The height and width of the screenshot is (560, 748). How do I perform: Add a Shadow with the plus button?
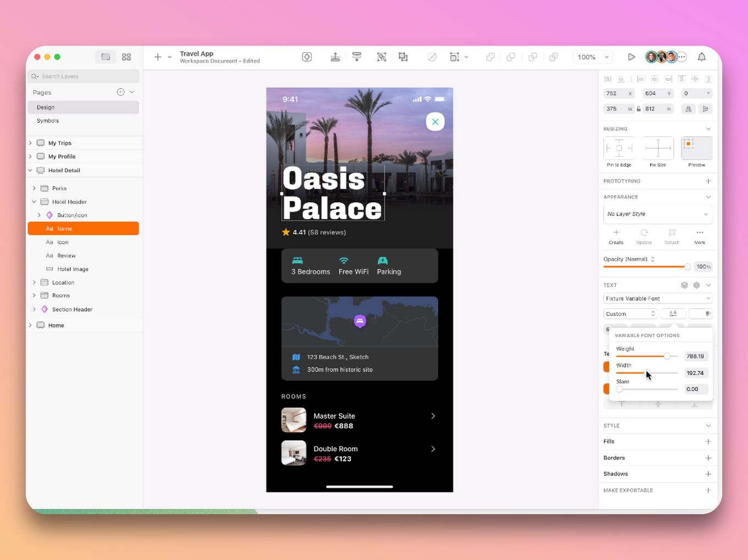tap(708, 474)
